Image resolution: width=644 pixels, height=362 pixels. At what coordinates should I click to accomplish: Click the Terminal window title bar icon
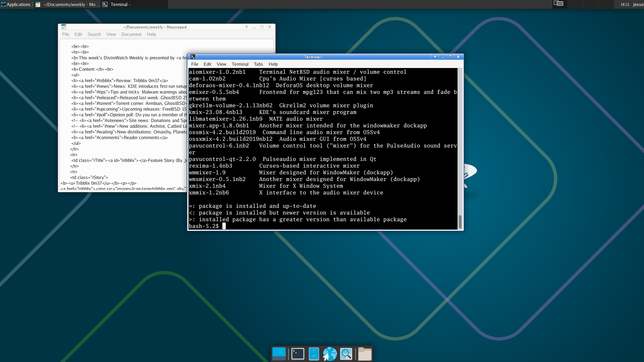(x=193, y=57)
